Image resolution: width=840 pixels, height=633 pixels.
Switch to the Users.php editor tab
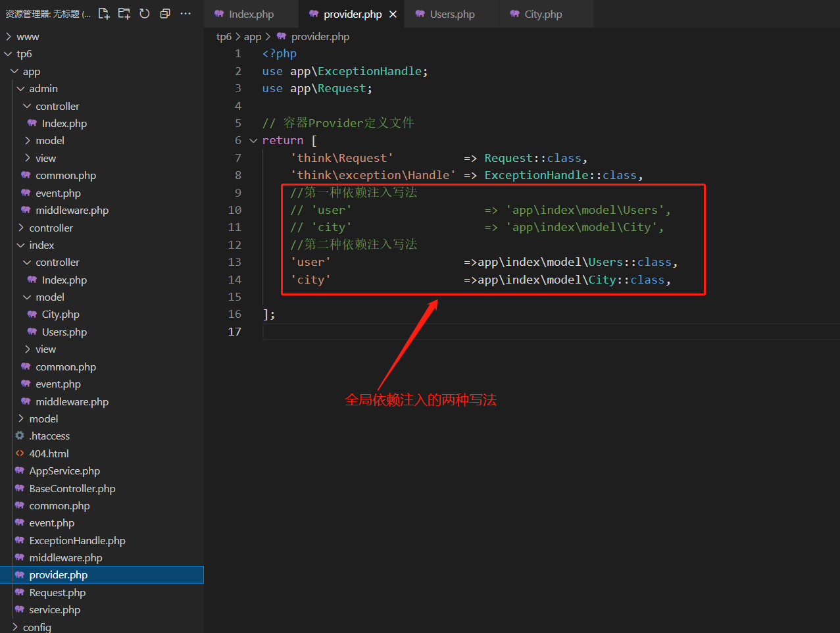(x=452, y=14)
